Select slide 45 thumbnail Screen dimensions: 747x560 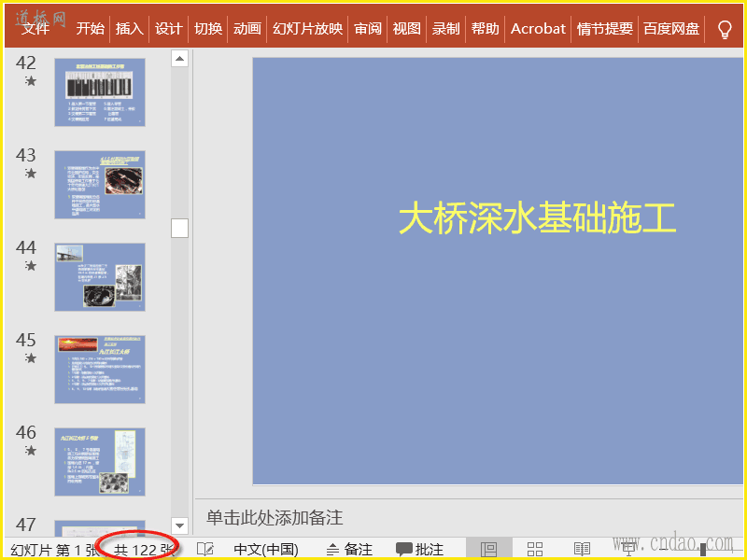(x=100, y=370)
